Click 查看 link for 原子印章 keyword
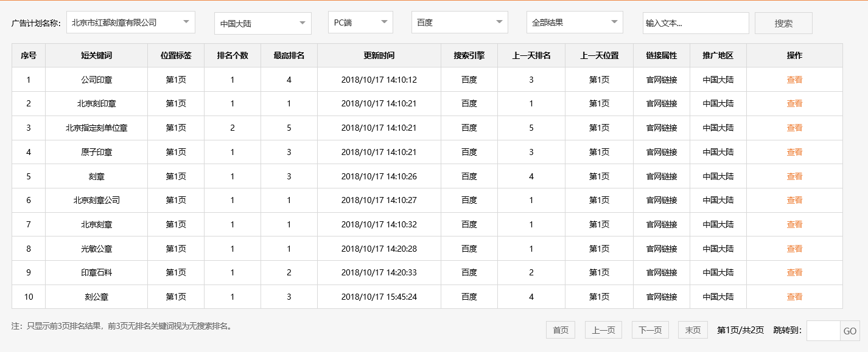Screen dimensions: 868x352 pyautogui.click(x=794, y=152)
